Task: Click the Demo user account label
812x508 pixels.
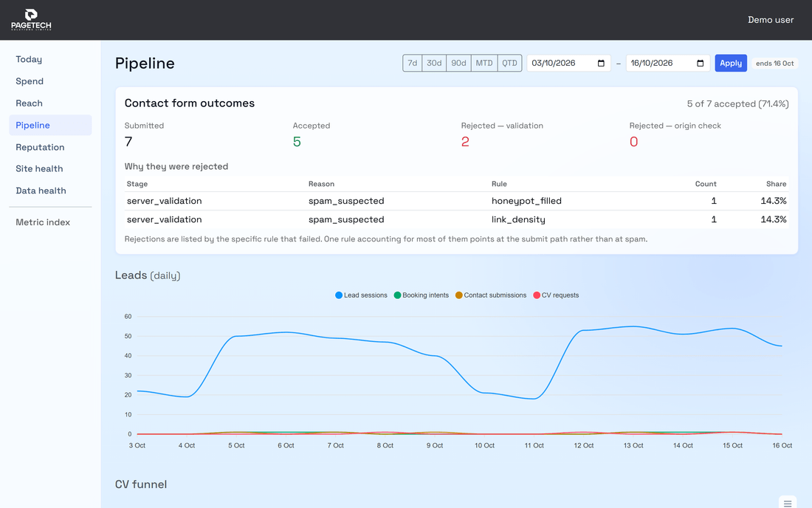Action: click(x=771, y=20)
